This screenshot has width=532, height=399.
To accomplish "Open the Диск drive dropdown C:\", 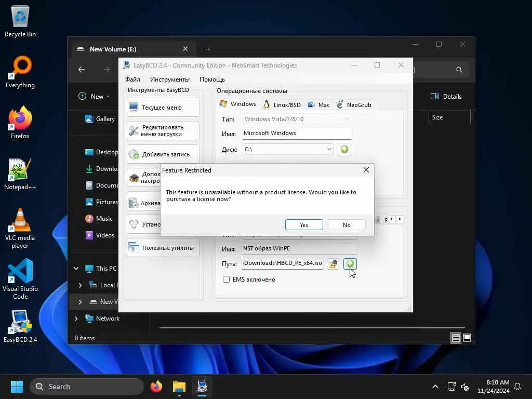I will (x=288, y=149).
